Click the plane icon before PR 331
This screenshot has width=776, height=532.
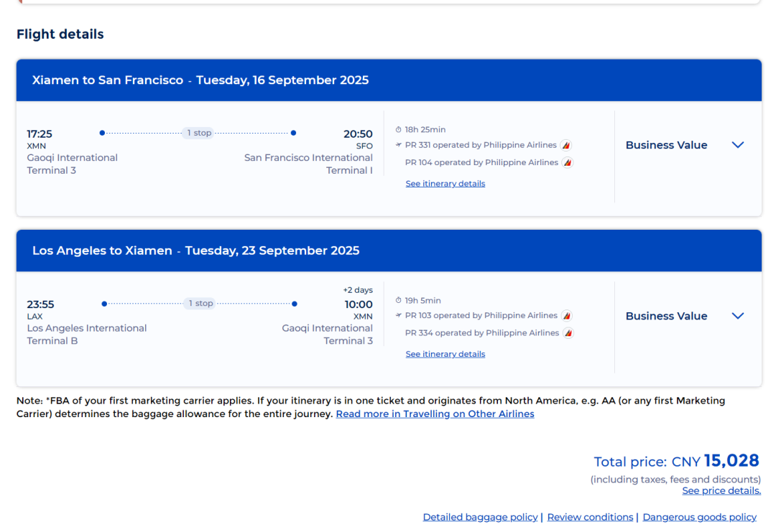[x=399, y=145]
